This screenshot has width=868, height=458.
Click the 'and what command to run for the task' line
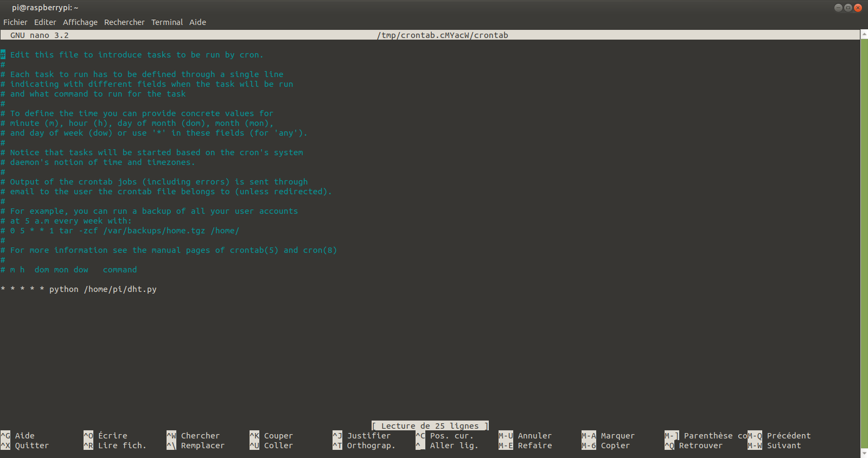coord(93,94)
